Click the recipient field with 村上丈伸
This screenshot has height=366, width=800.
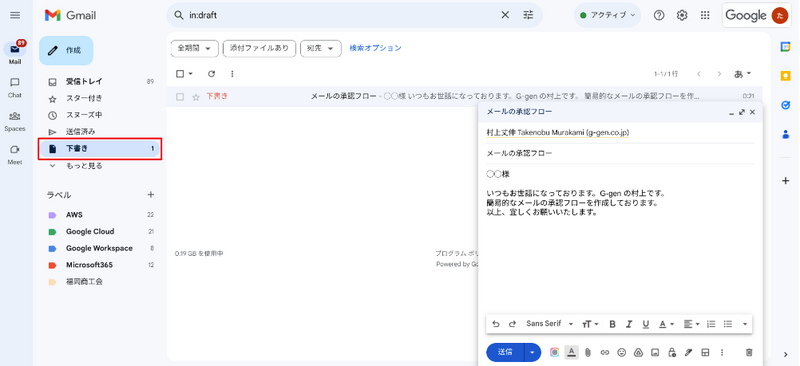point(620,133)
